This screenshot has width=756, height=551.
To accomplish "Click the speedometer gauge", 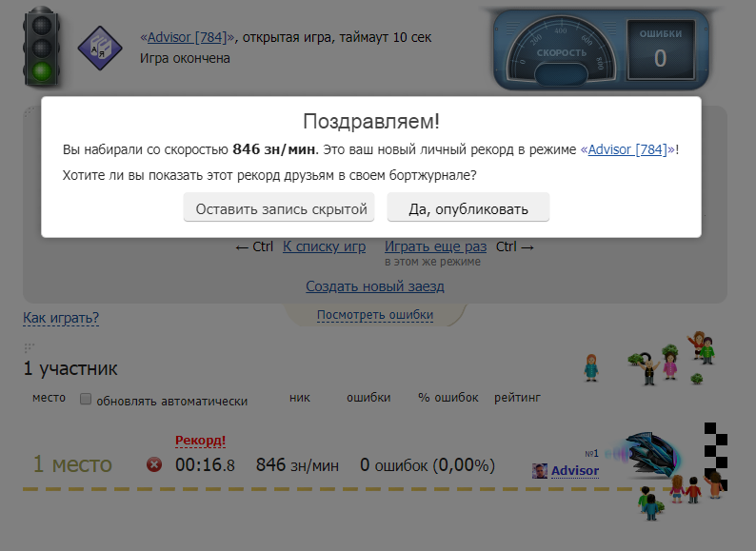I will (x=561, y=51).
